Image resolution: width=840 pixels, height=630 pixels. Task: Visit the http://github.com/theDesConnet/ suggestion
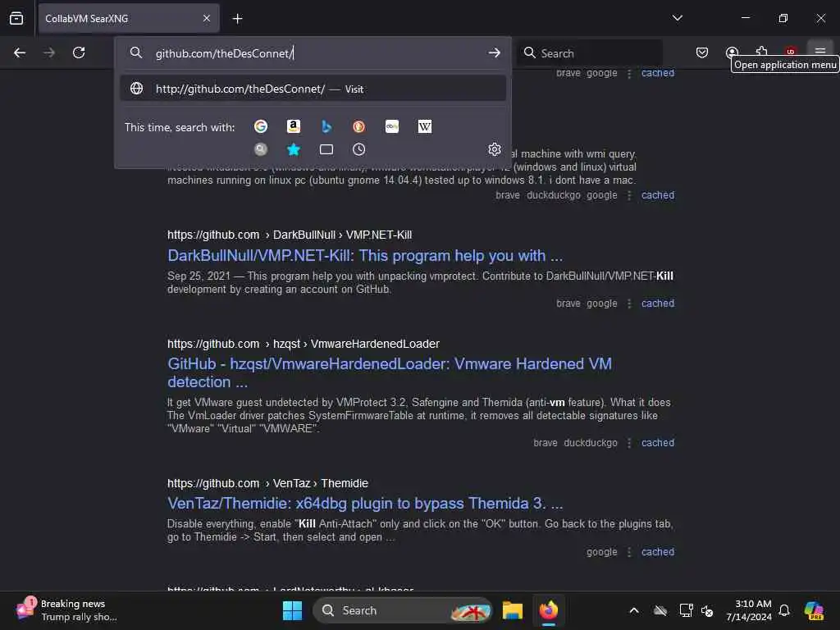(x=313, y=89)
